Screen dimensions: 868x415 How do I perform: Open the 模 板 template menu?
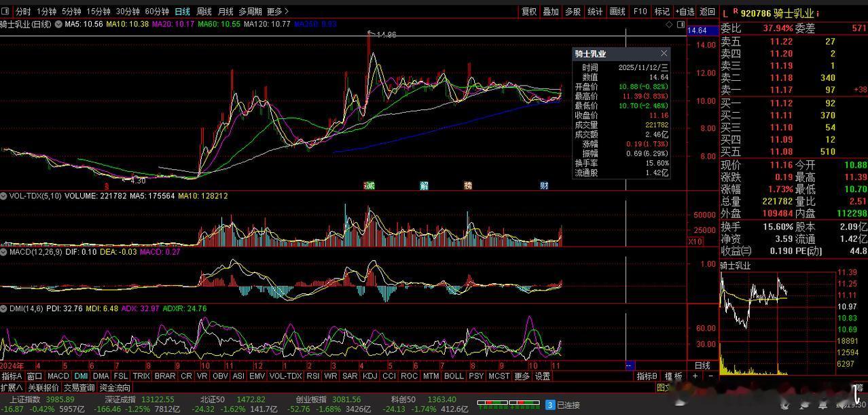click(x=674, y=376)
